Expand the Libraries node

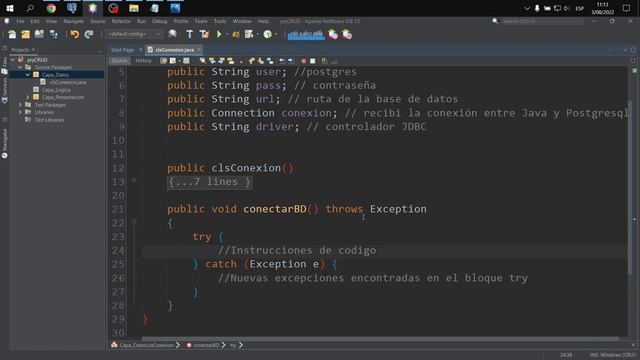(x=20, y=112)
